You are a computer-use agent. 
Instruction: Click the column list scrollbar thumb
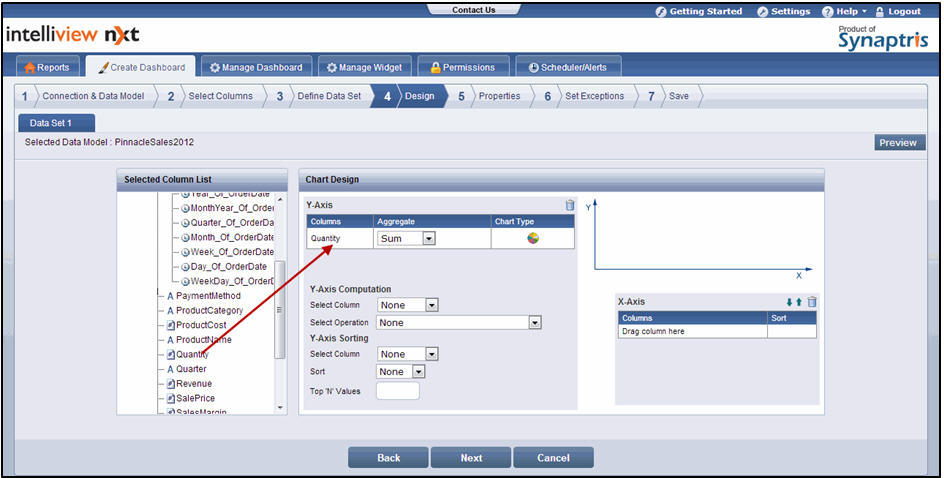(279, 310)
